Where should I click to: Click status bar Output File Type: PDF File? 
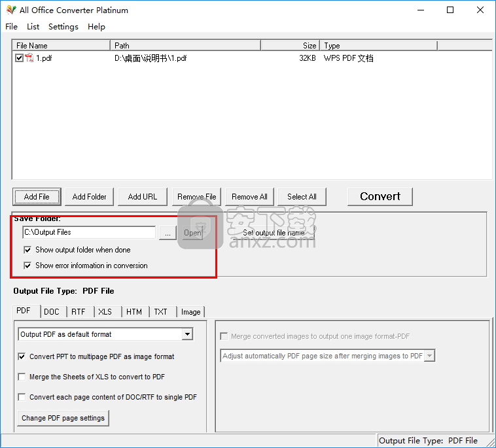[429, 440]
